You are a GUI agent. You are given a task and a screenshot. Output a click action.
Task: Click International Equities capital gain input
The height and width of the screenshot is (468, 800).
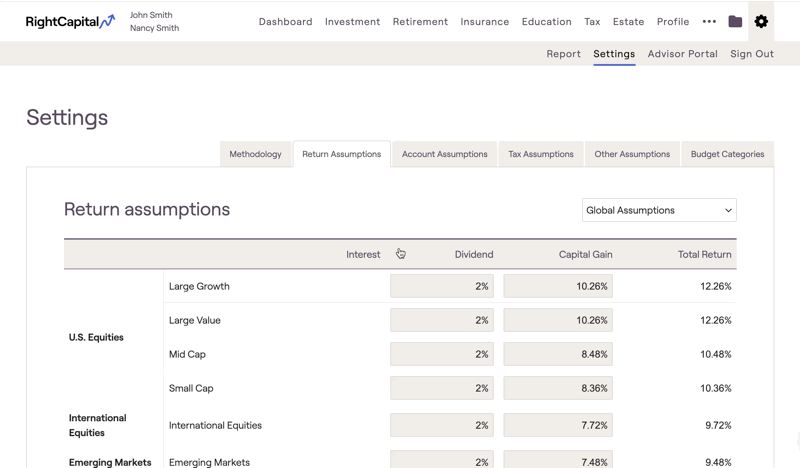[x=558, y=425]
